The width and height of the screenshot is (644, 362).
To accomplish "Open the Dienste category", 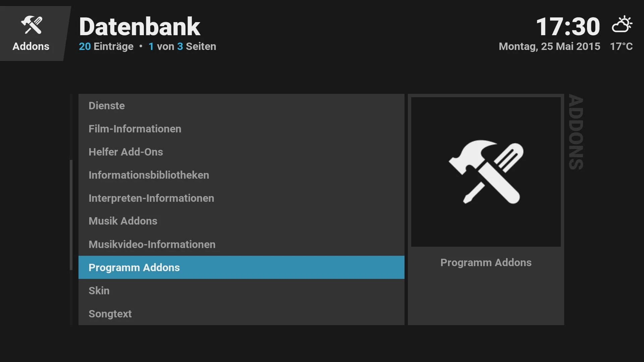I will (x=241, y=106).
